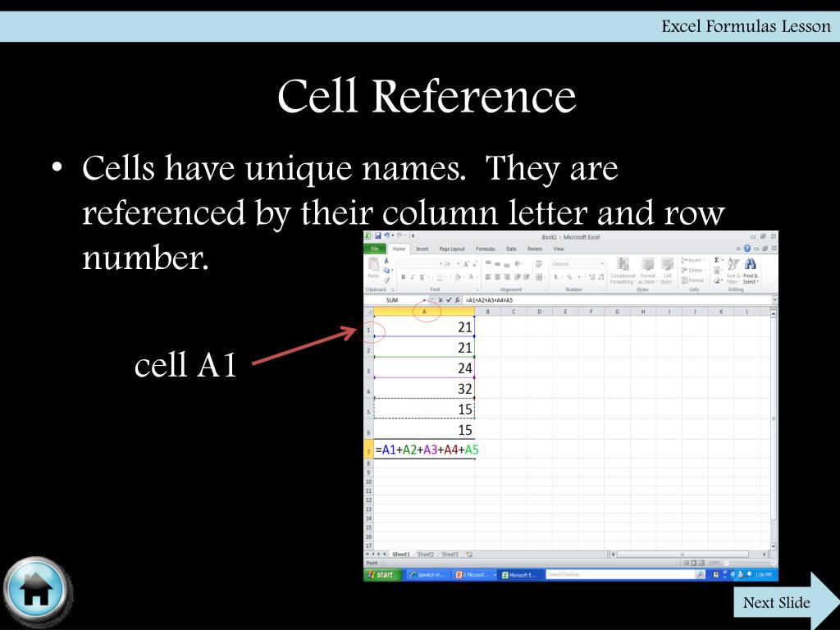Click the Cancel X icon in formula bar
This screenshot has width=840, height=630.
pos(441,300)
